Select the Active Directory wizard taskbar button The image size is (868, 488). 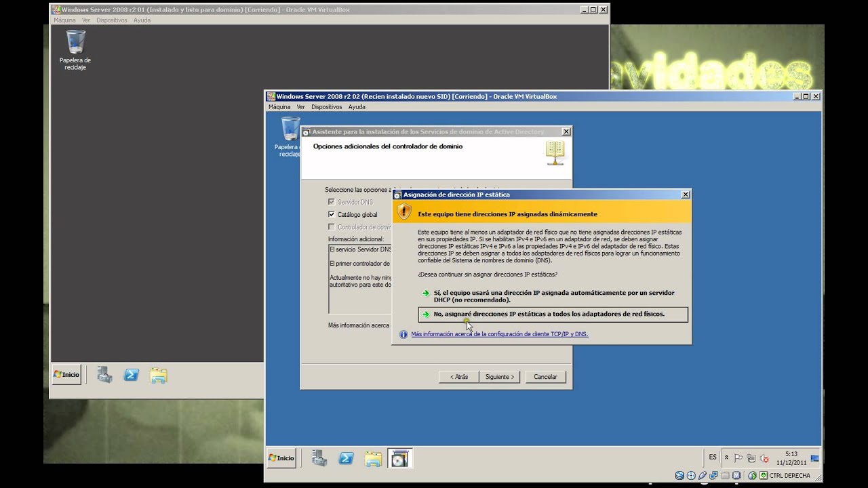coord(400,459)
